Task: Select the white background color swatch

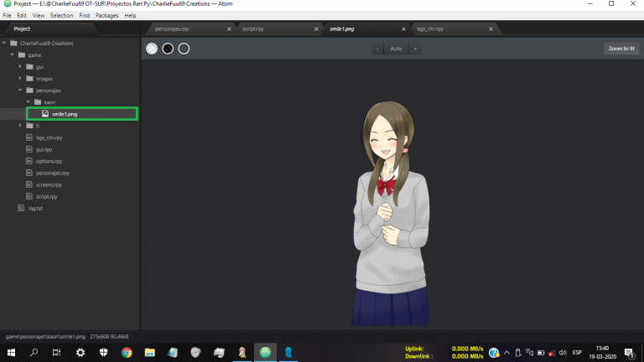Action: (152, 49)
